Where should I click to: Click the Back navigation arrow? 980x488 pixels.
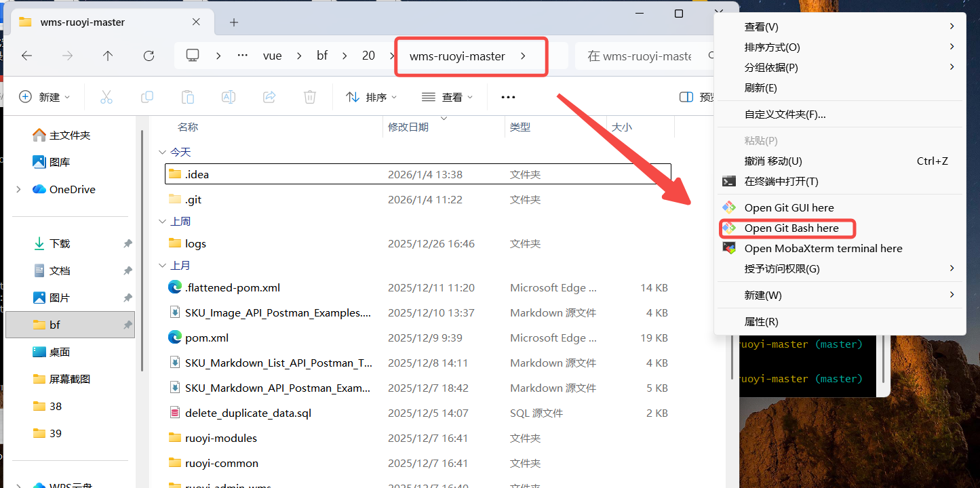pyautogui.click(x=26, y=56)
